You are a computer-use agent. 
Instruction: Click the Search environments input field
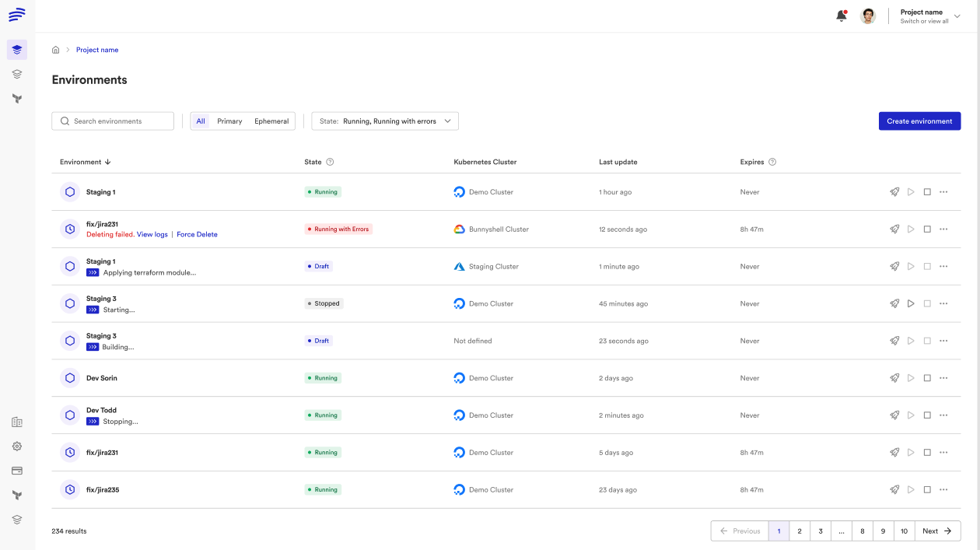[112, 121]
